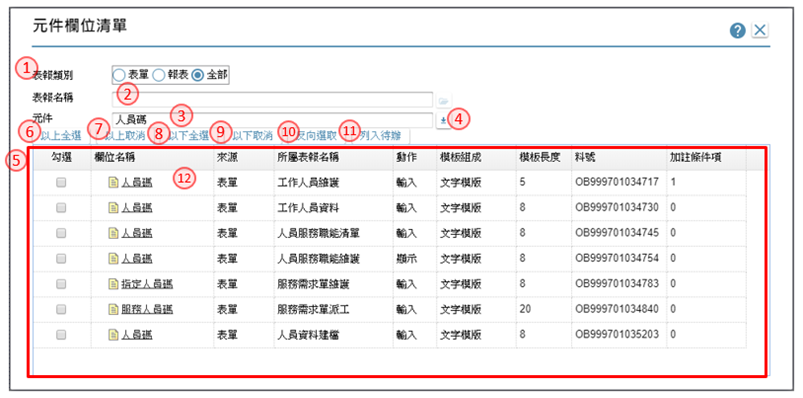Click the 列入待辦 button
Screen dimensions: 803x398
point(380,136)
